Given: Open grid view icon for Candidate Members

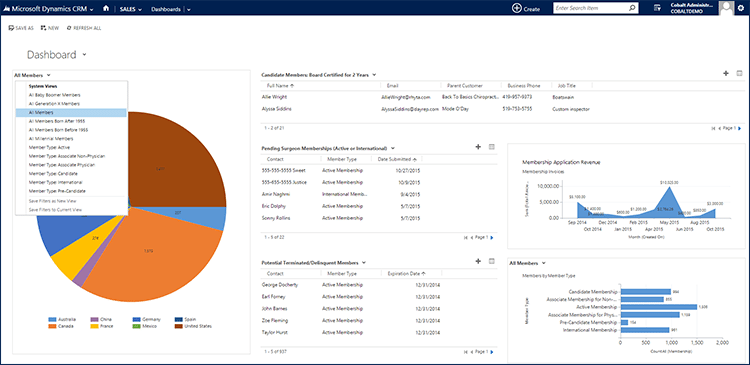Looking at the screenshot, I should coord(739,73).
